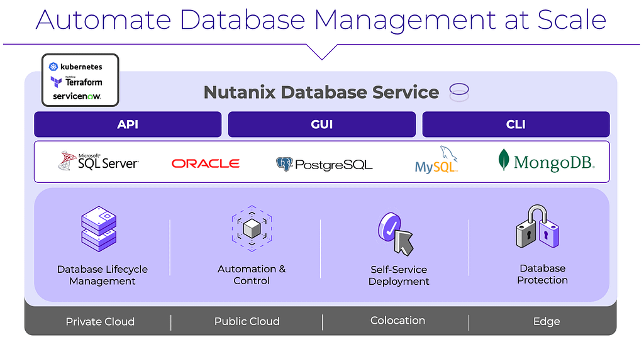Screen dimensions: 644x342
Task: Click the GUI bar
Action: (x=321, y=124)
